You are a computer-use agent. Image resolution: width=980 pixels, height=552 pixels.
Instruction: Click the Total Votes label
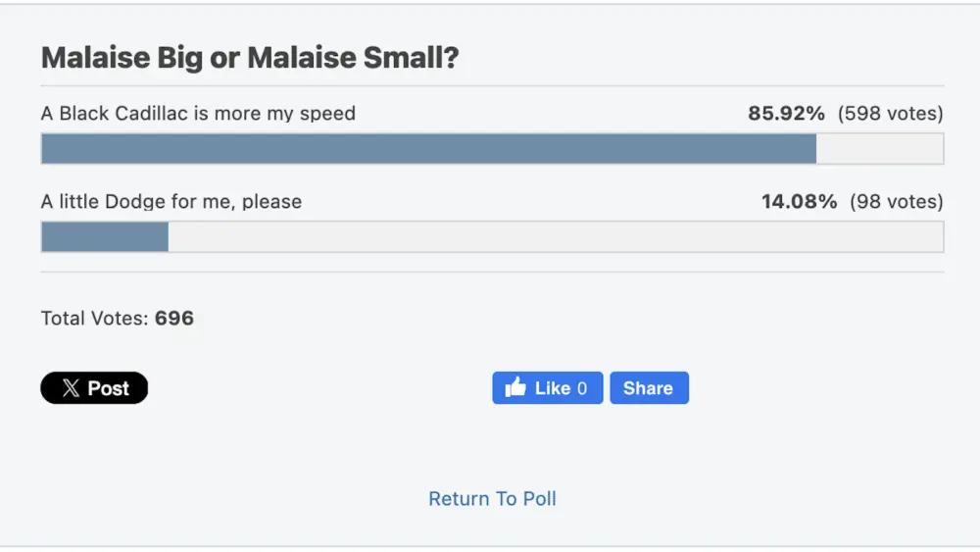95,319
